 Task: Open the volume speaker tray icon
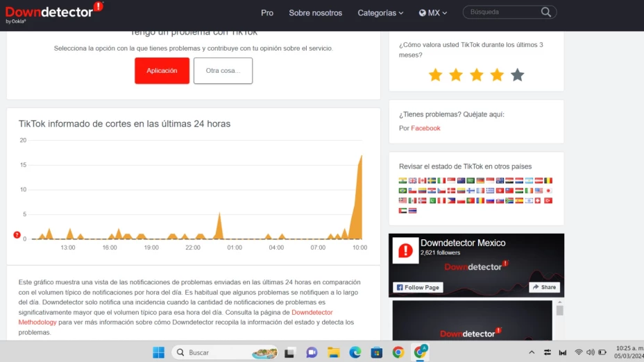591,352
